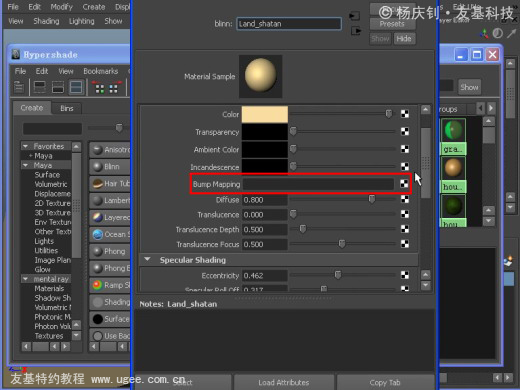Screen dimensions: 520x390
Task: Click the Translucence Depth map checker button
Action: click(405, 229)
